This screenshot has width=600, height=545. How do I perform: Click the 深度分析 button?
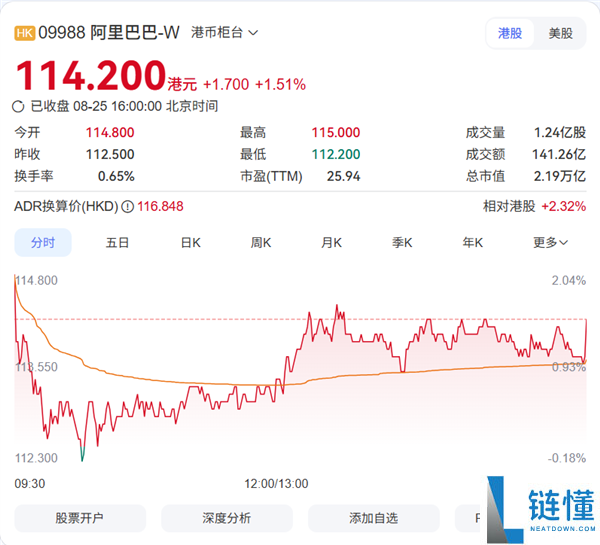(227, 518)
